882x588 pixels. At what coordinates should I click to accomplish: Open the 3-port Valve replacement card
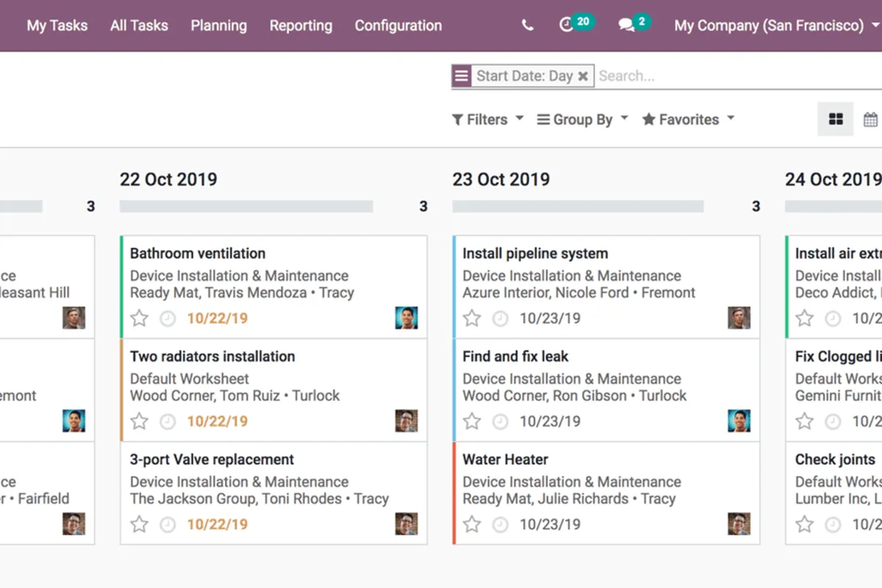point(273,492)
